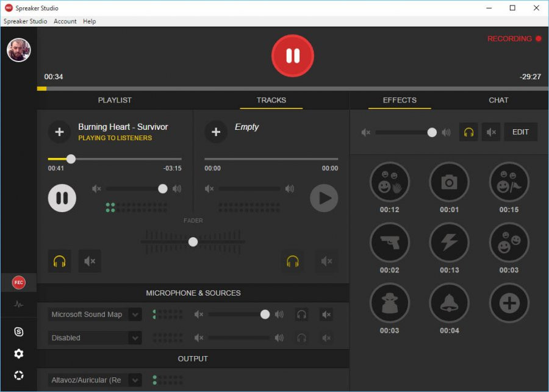Click the low-volume icon of Burning Heart deck
The height and width of the screenshot is (392, 549).
pyautogui.click(x=96, y=189)
